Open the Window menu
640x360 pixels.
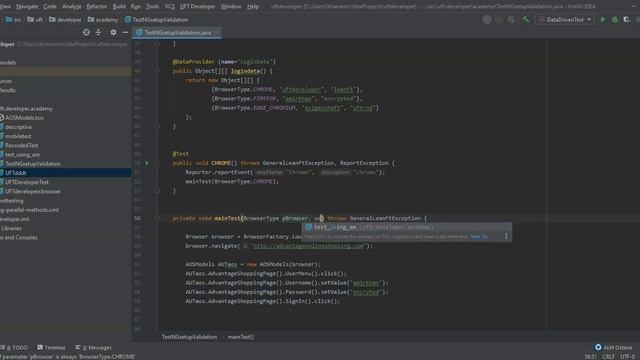click(x=231, y=7)
